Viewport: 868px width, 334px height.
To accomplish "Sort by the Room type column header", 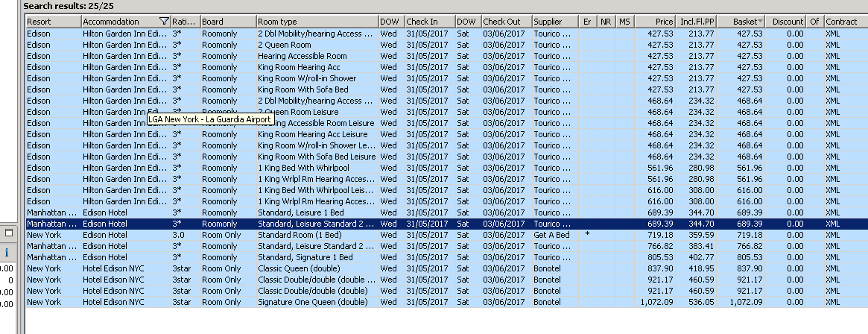I will [x=317, y=22].
